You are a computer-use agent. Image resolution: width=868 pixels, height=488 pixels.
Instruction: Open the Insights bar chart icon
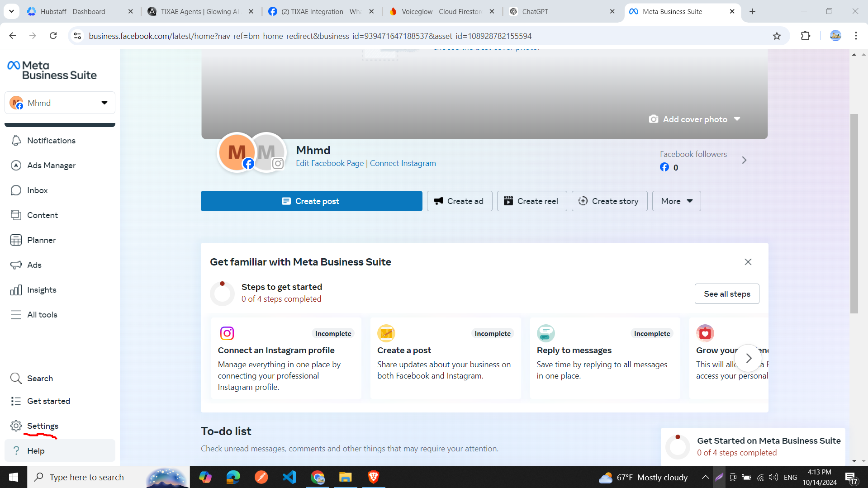coord(16,290)
